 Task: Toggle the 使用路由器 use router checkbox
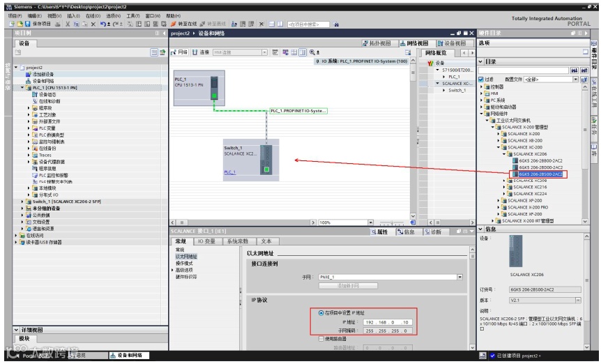pos(321,339)
